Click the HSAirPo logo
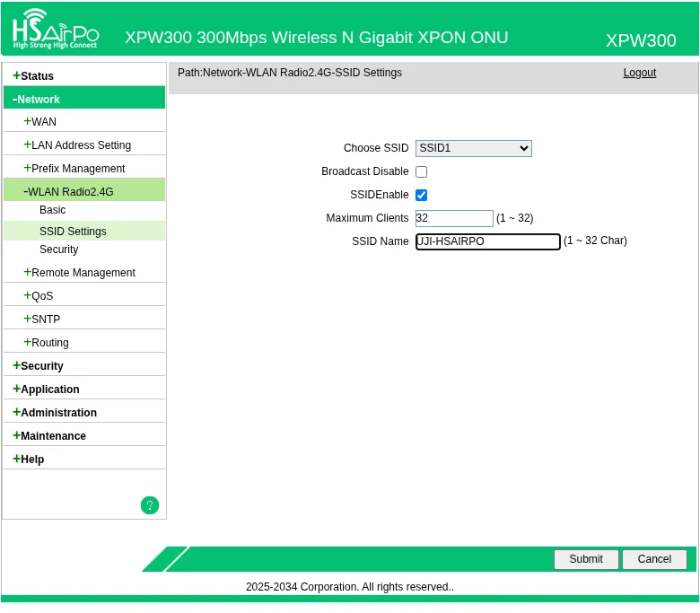Screen dimensions: 700x613 (x=56, y=29)
